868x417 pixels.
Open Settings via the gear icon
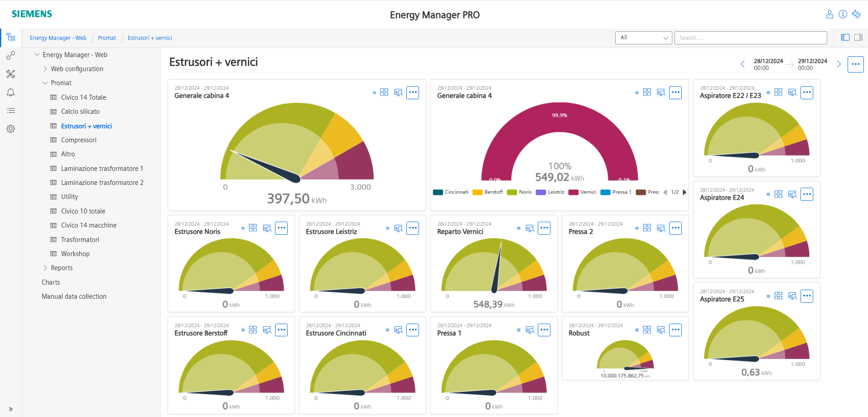(x=10, y=129)
